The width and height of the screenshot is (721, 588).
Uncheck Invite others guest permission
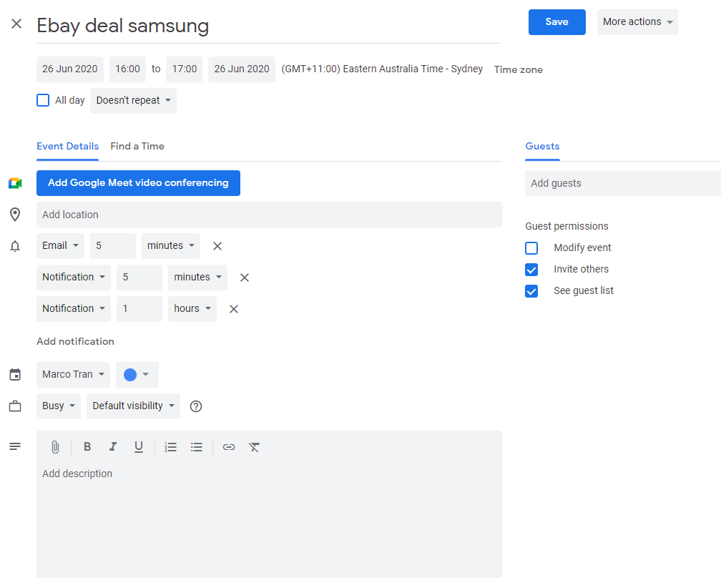[531, 270]
